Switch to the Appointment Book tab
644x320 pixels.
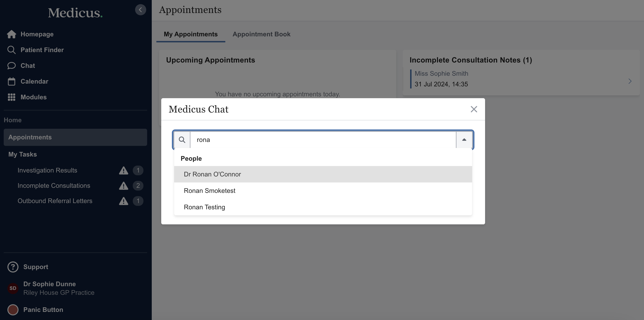point(261,34)
